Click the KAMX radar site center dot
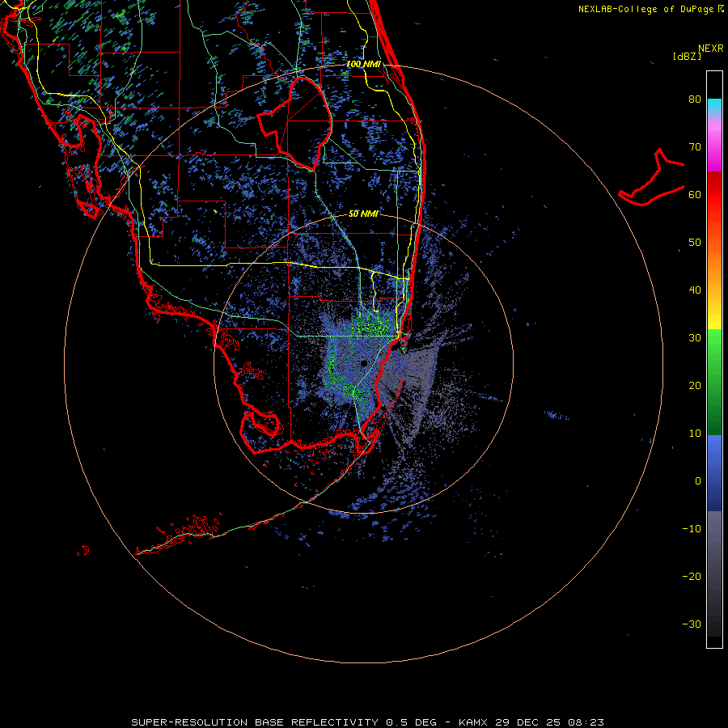The image size is (728, 728). pos(363,363)
